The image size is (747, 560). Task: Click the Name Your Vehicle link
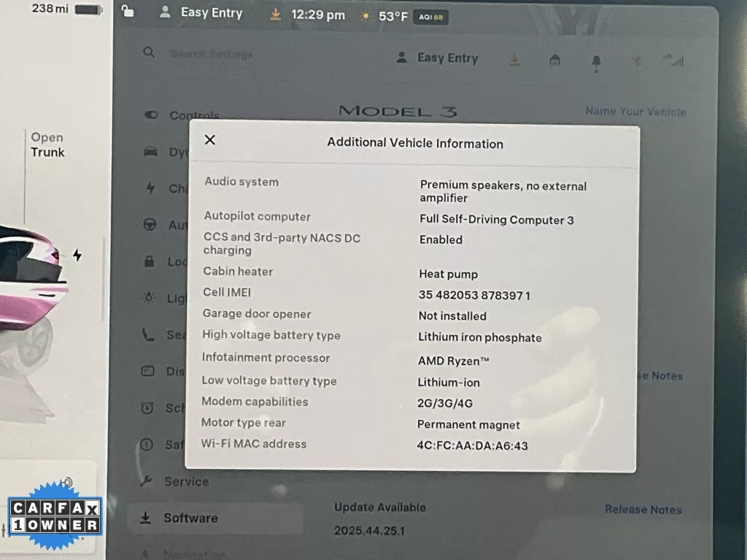click(x=635, y=112)
